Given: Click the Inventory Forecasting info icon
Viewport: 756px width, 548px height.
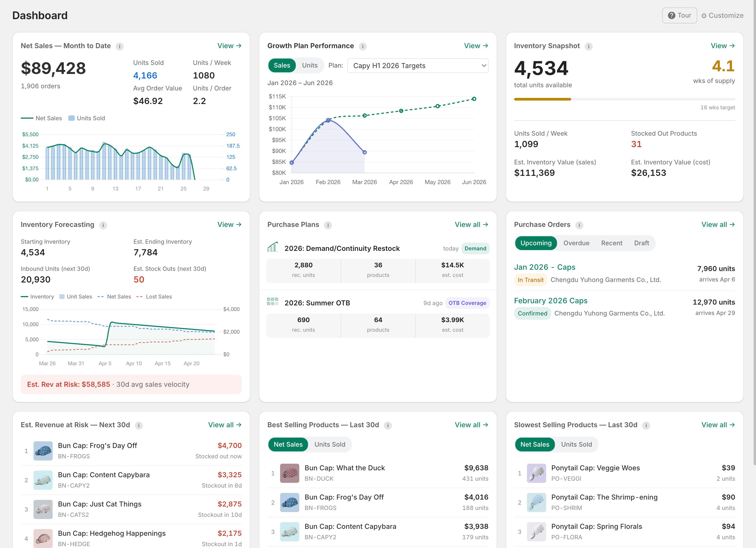Looking at the screenshot, I should (x=103, y=225).
